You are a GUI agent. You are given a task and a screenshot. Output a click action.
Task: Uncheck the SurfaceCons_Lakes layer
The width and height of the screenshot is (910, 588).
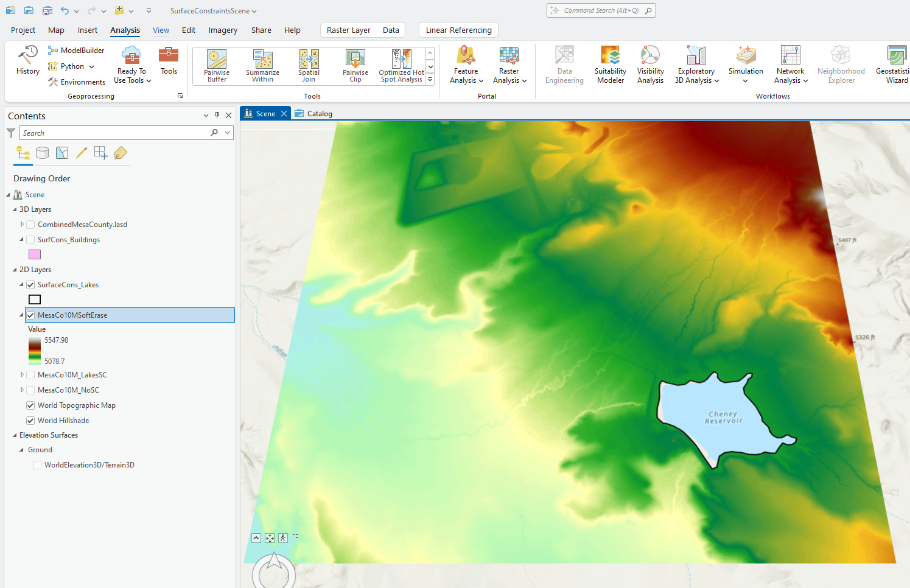click(30, 285)
